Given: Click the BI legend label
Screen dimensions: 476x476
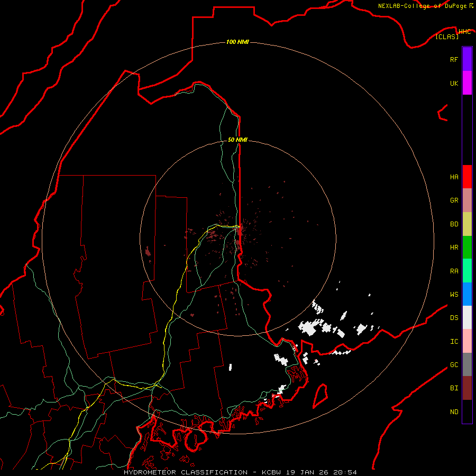Looking at the screenshot, I should pos(454,388).
